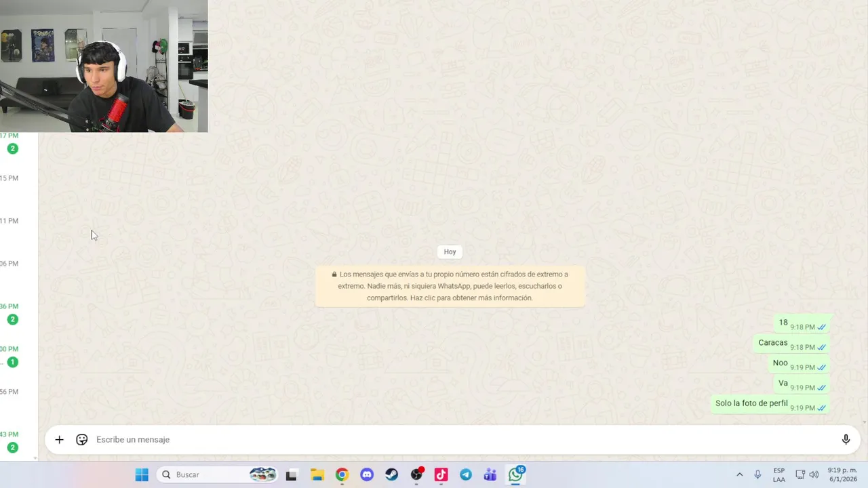The height and width of the screenshot is (488, 868).
Task: Open network settings from the tray icon
Action: click(800, 475)
